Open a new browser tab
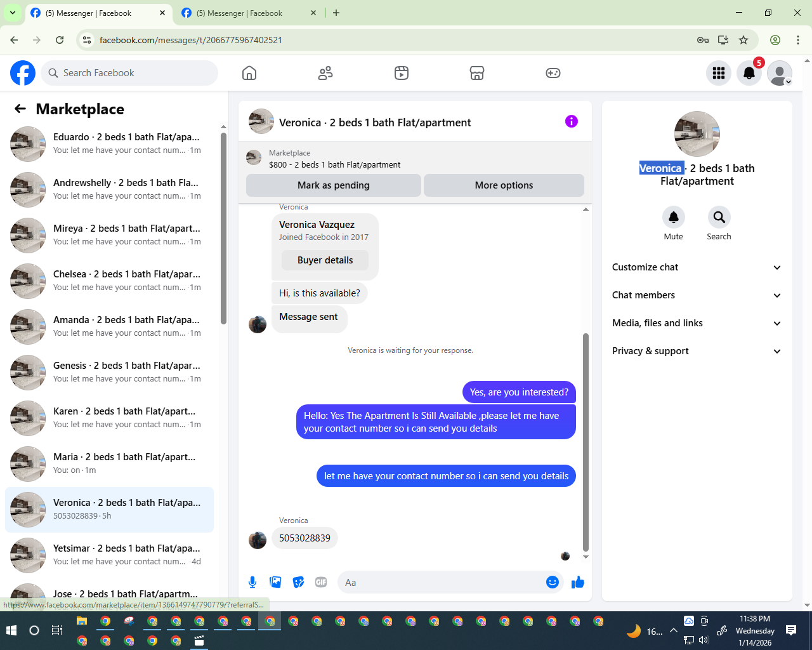 point(336,13)
